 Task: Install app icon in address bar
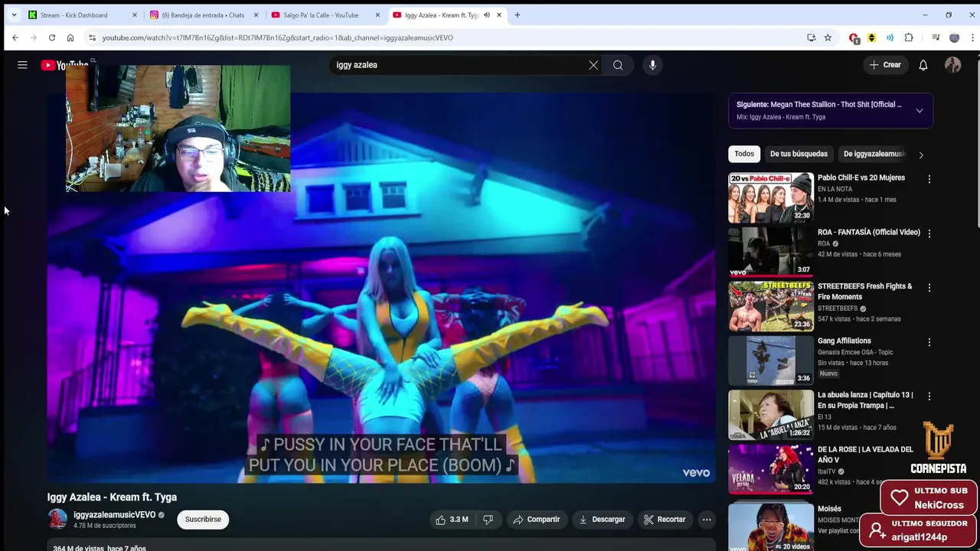812,37
